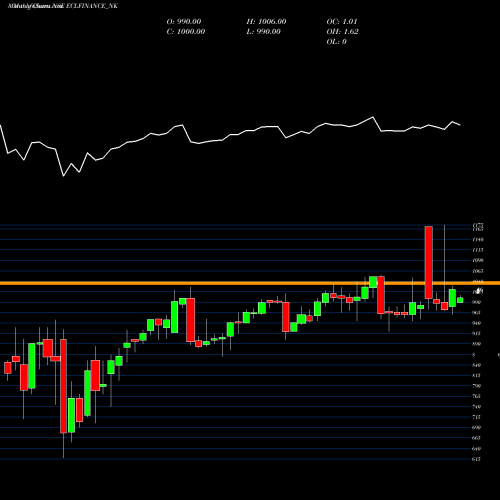Click the 1140 price axis label
The height and width of the screenshot is (500, 500).
point(478,239)
